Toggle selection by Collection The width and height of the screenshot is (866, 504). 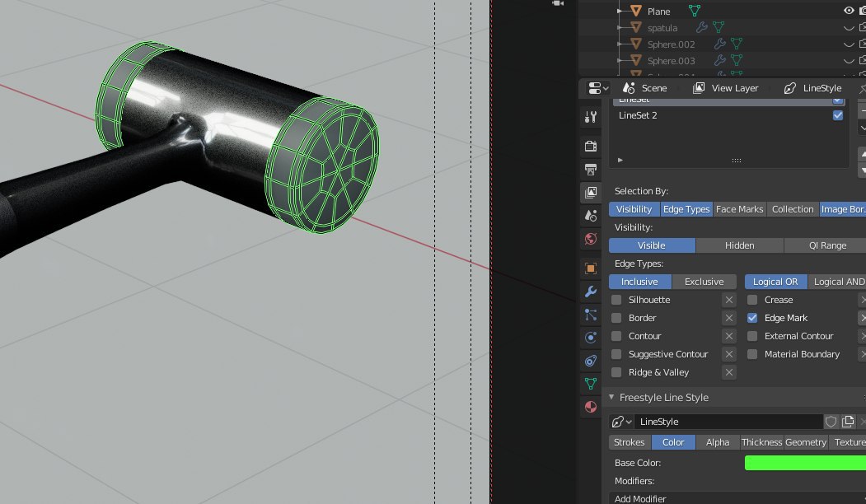[793, 209]
